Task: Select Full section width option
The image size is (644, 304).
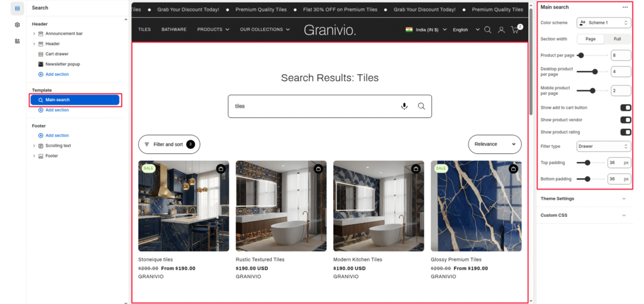Action: [x=617, y=39]
